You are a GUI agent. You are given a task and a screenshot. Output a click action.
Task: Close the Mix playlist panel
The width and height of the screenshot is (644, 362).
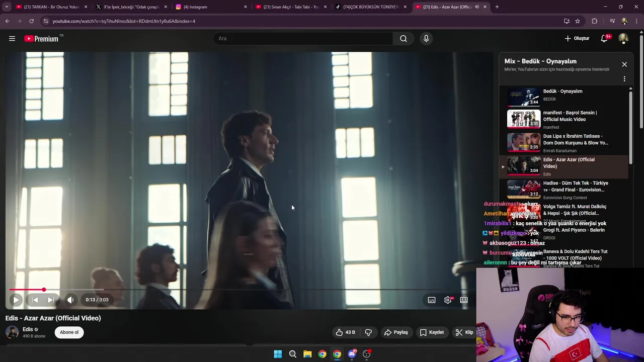[624, 64]
